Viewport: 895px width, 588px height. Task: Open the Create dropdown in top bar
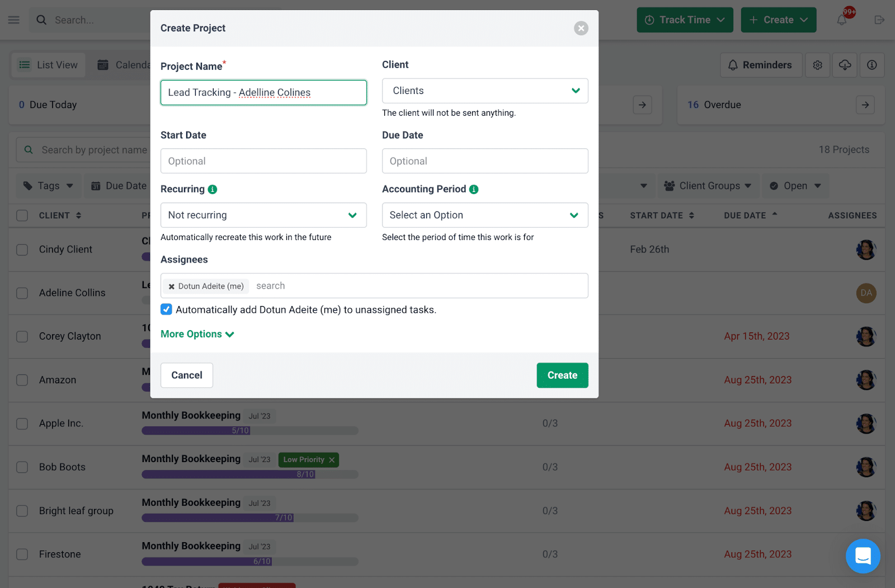pos(779,20)
